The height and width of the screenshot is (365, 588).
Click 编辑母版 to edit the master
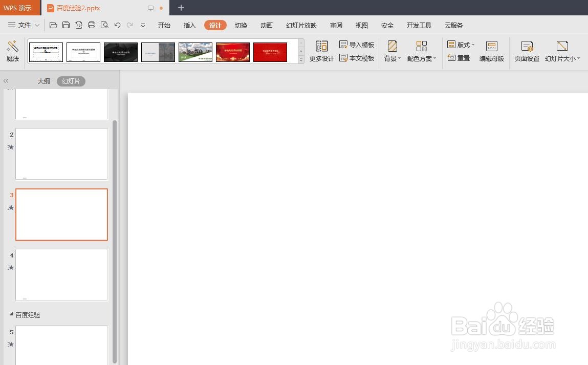tap(492, 51)
